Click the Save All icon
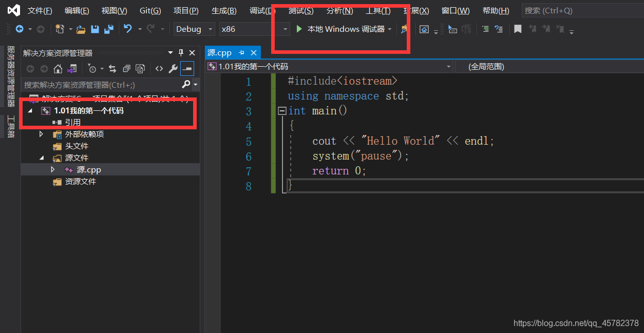Screen dimensions: 644x333 click(x=108, y=29)
